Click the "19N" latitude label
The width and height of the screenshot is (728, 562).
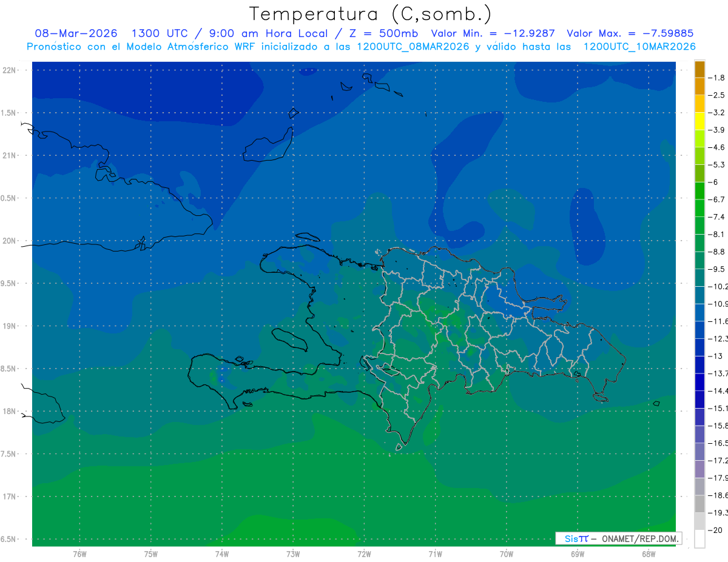tap(10, 326)
